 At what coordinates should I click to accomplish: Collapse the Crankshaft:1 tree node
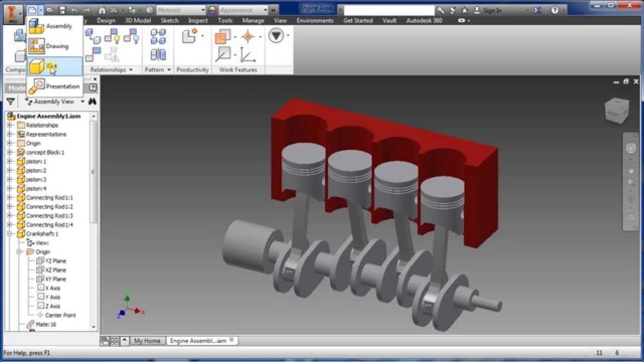[x=9, y=234]
